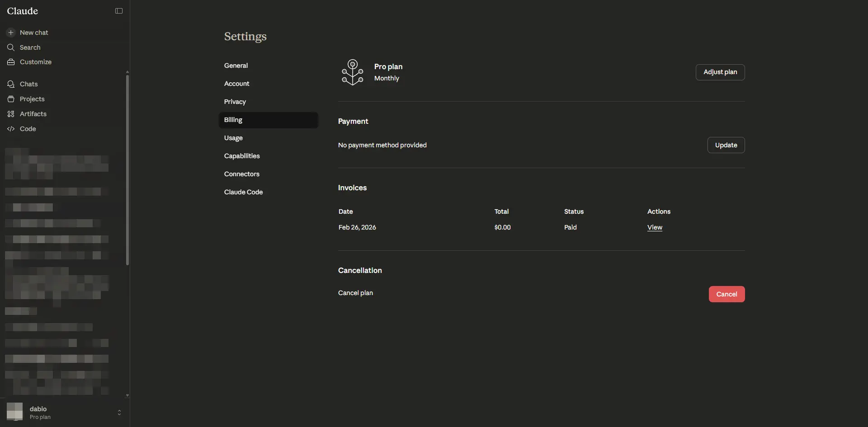Click the Chats bubble icon
The width and height of the screenshot is (868, 427).
pos(11,84)
